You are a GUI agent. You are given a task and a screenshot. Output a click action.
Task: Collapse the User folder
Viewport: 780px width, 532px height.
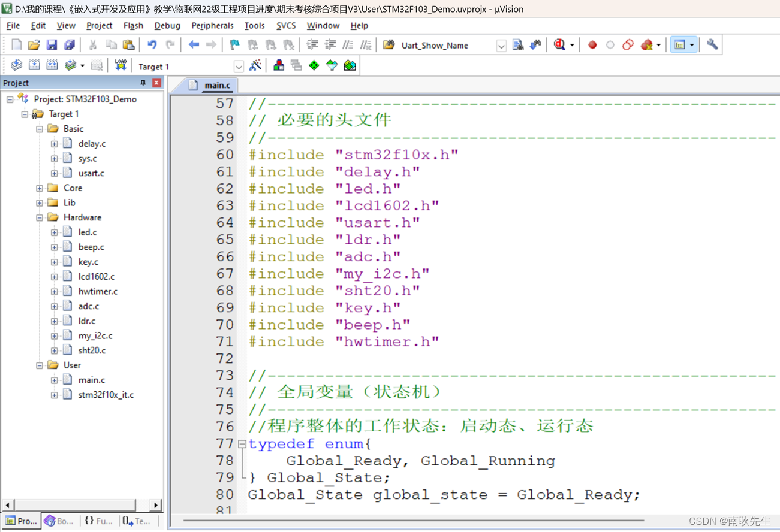tap(40, 365)
